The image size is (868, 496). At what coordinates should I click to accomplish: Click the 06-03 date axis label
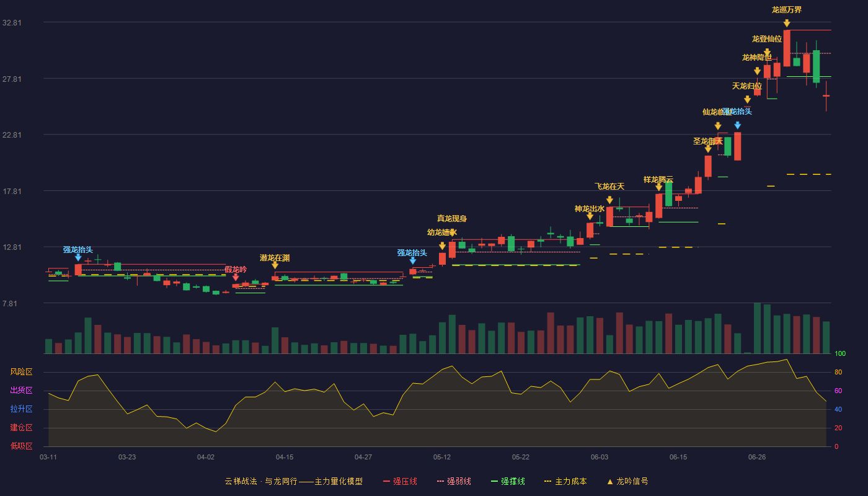[x=600, y=457]
